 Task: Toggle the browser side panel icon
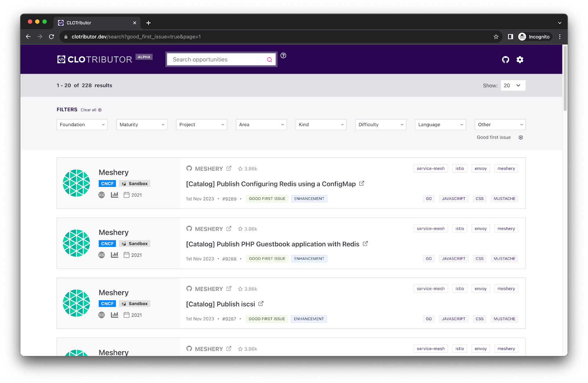(510, 37)
